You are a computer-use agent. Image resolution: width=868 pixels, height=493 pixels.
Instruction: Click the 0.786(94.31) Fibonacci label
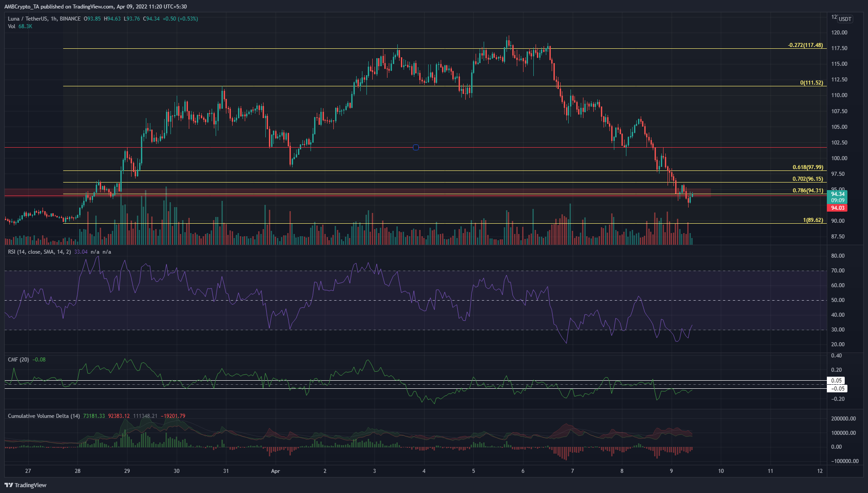pyautogui.click(x=808, y=191)
